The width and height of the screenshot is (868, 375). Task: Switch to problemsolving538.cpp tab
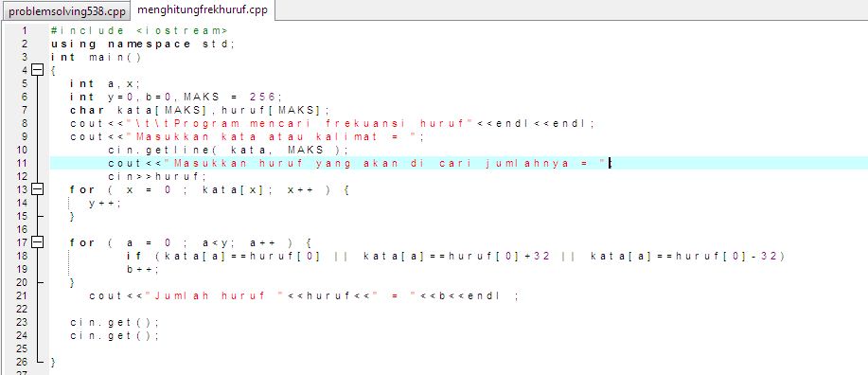tap(67, 11)
